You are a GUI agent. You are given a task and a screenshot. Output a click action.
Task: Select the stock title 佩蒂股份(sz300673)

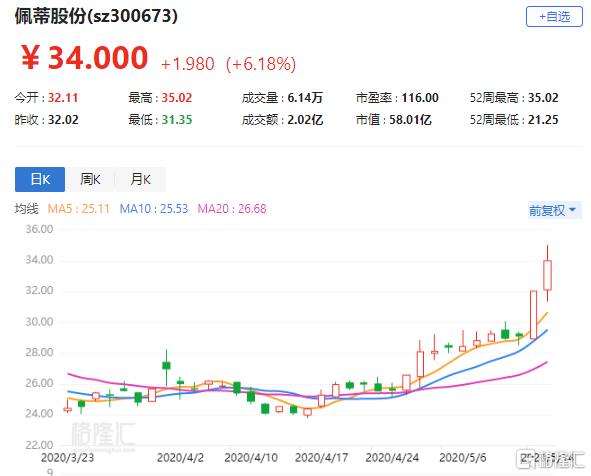coord(96,16)
